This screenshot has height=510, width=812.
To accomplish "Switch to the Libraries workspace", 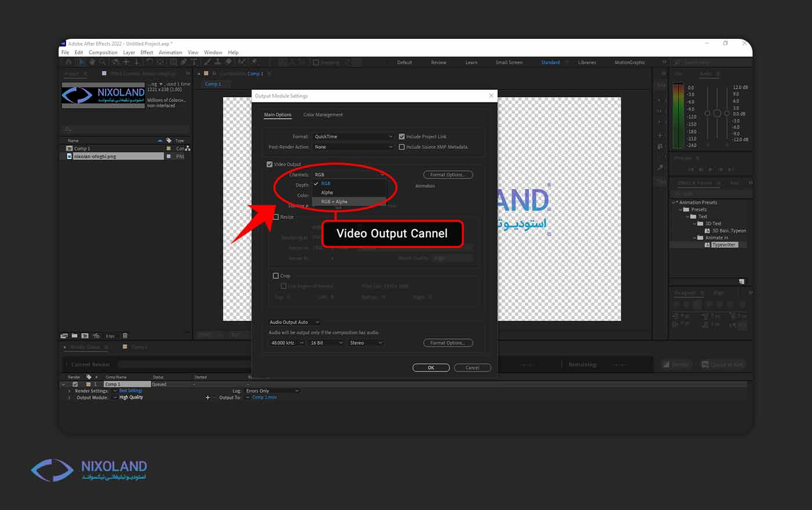I will [x=587, y=63].
